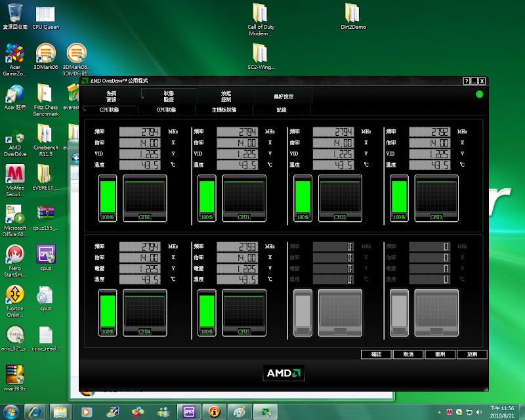Open the Dirt2Demo folder
The width and height of the screenshot is (525, 420).
click(x=353, y=16)
